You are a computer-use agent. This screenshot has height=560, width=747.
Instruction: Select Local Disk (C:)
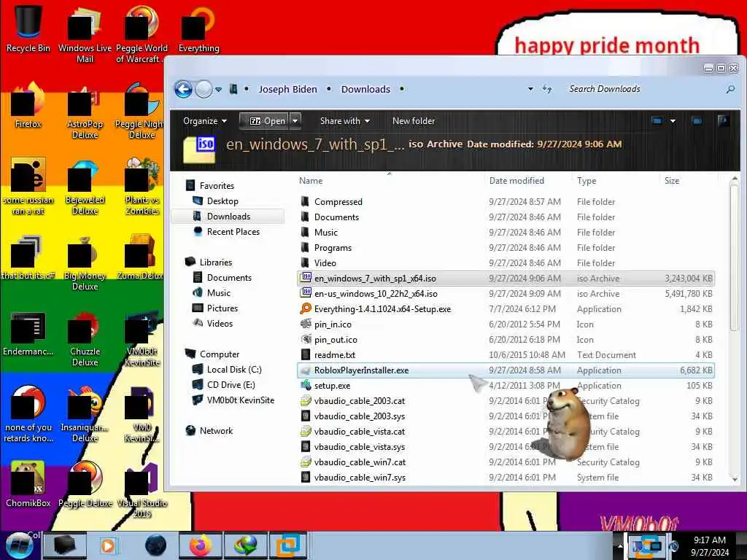coord(234,369)
